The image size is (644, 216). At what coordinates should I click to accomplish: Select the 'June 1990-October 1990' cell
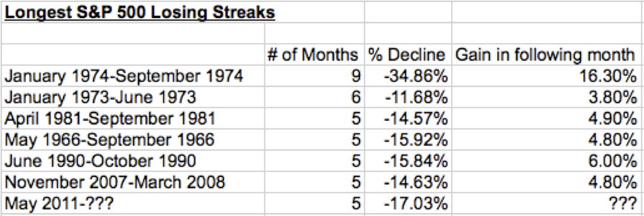click(x=132, y=161)
